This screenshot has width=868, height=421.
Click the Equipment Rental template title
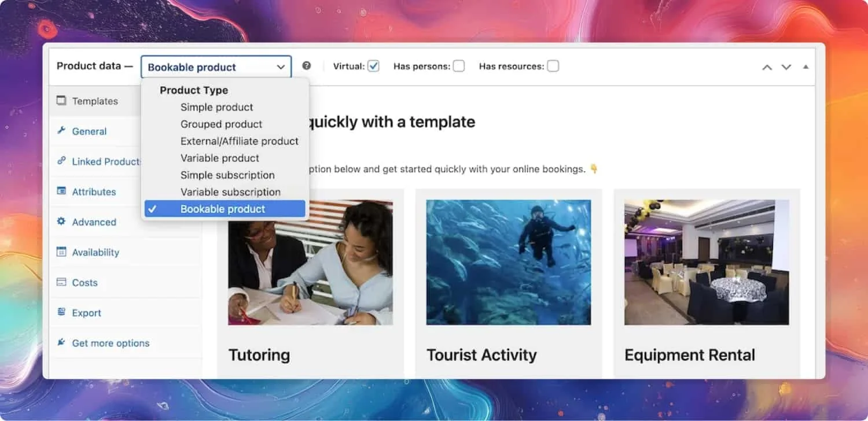pyautogui.click(x=690, y=354)
